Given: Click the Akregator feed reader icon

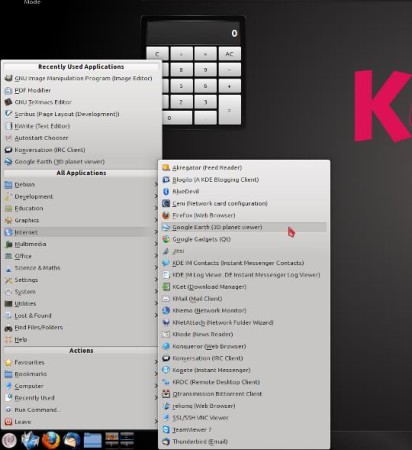Looking at the screenshot, I should [166, 167].
